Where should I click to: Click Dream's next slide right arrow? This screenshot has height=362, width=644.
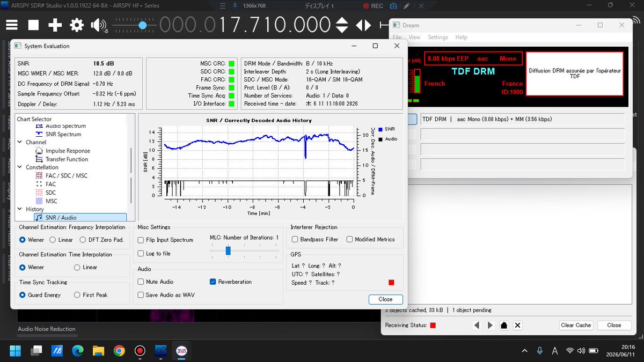coord(490,325)
